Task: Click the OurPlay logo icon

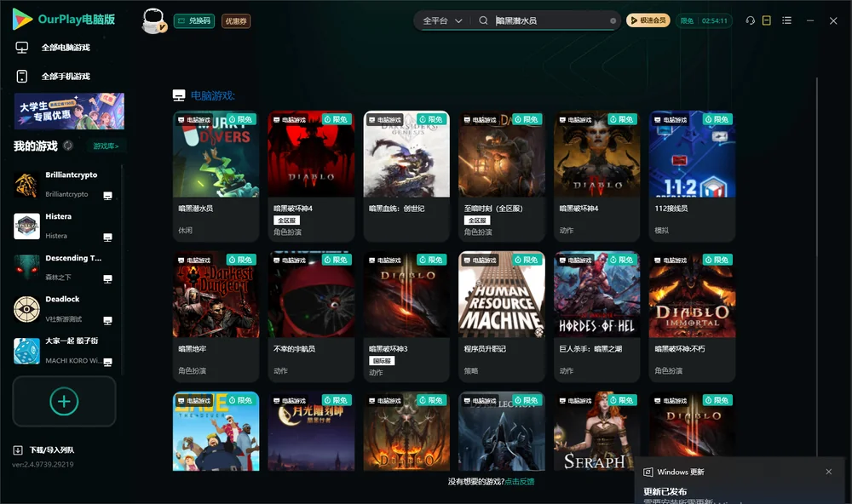Action: tap(22, 19)
